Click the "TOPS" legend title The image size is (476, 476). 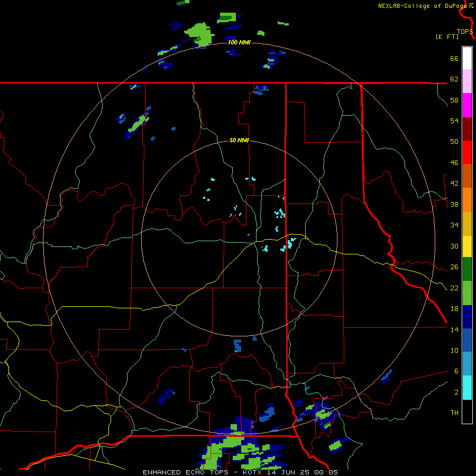(465, 31)
